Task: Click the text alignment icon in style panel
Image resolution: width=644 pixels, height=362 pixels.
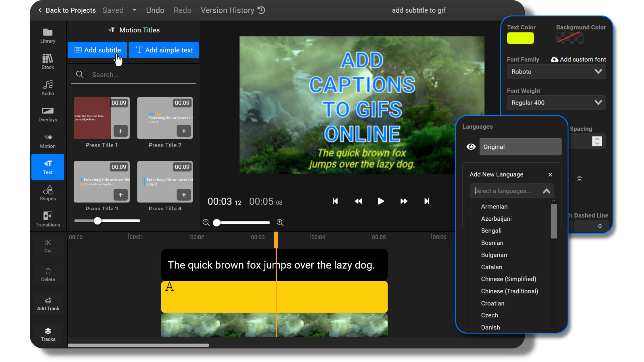Action: tap(579, 179)
